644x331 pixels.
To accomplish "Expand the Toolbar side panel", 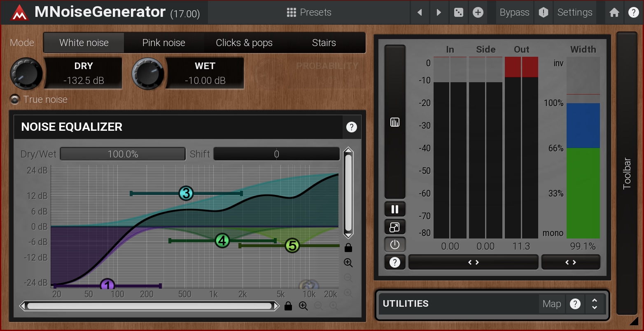I will 627,173.
